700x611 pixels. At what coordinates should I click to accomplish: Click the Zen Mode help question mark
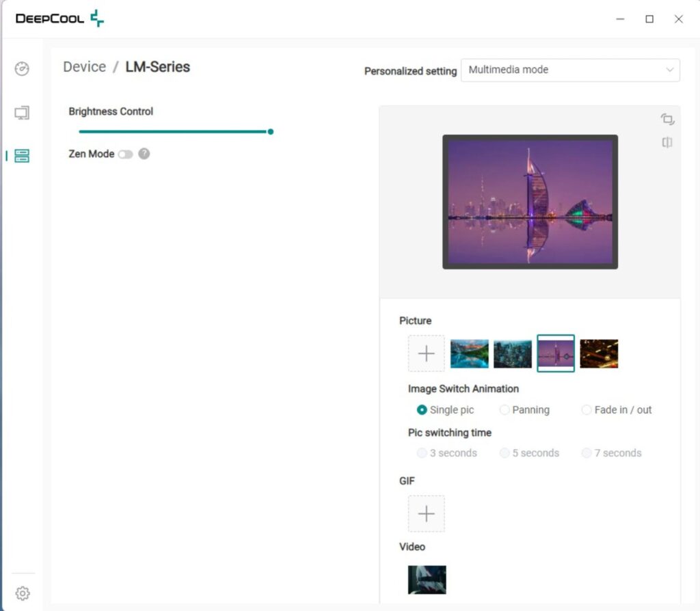pos(144,154)
